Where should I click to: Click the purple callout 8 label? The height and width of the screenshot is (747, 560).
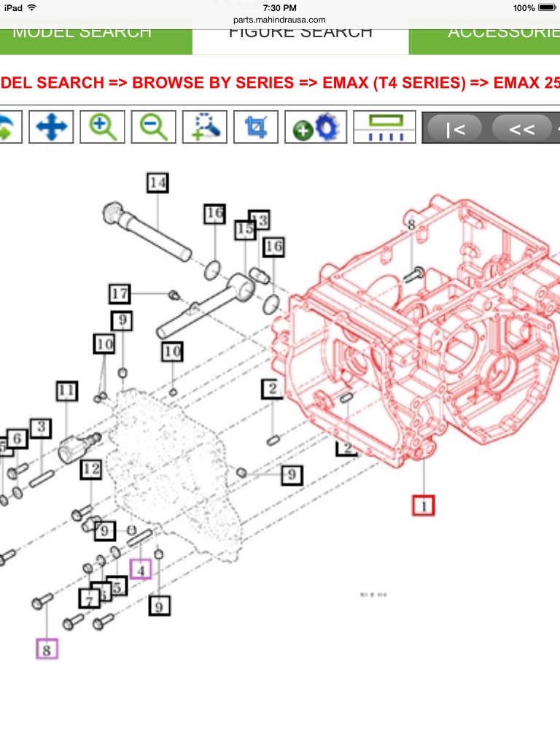pos(47,649)
